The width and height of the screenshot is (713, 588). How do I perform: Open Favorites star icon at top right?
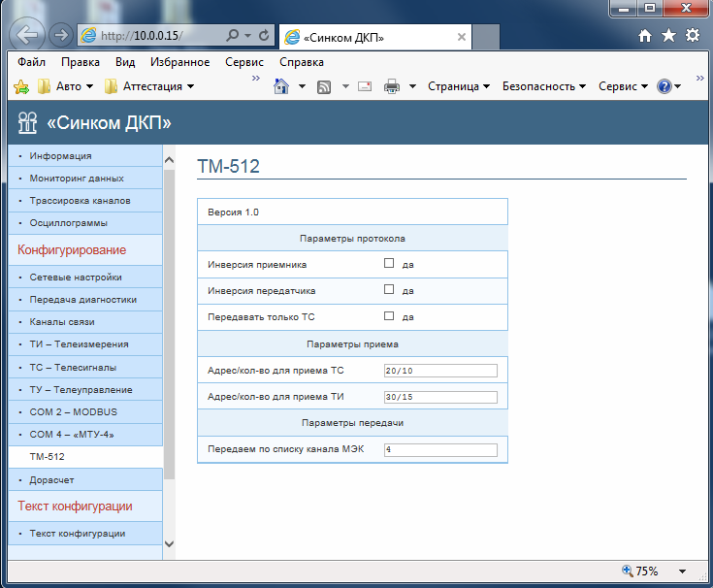point(668,35)
